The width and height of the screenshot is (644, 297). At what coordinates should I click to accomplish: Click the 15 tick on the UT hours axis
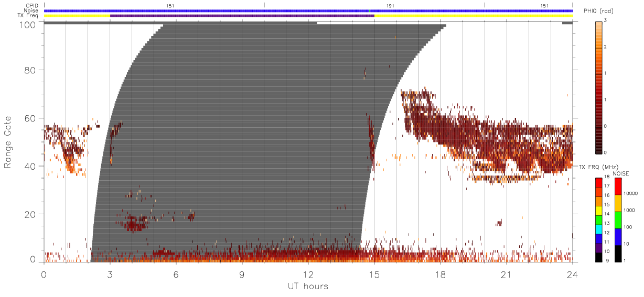(374, 274)
